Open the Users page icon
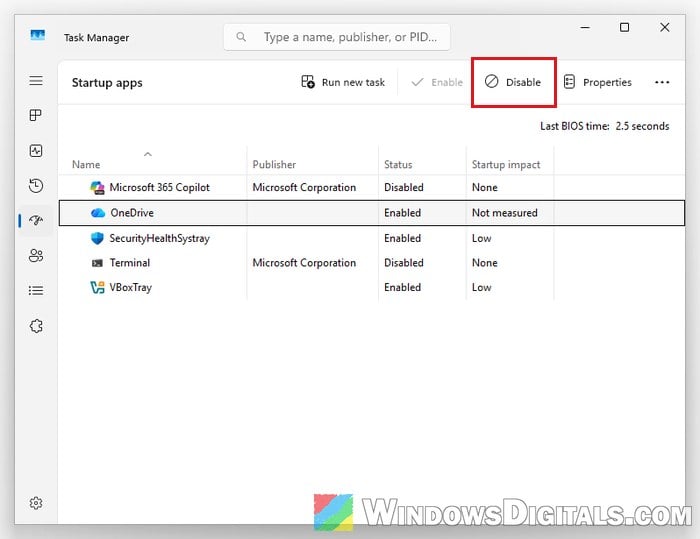Screen dimensions: 700x539 [36, 255]
